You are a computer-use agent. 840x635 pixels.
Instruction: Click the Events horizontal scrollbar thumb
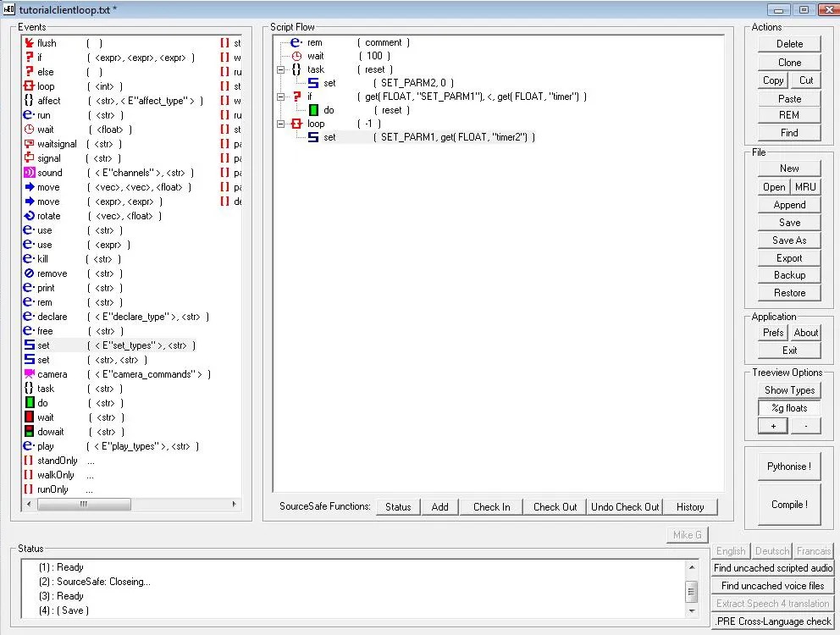[x=84, y=504]
